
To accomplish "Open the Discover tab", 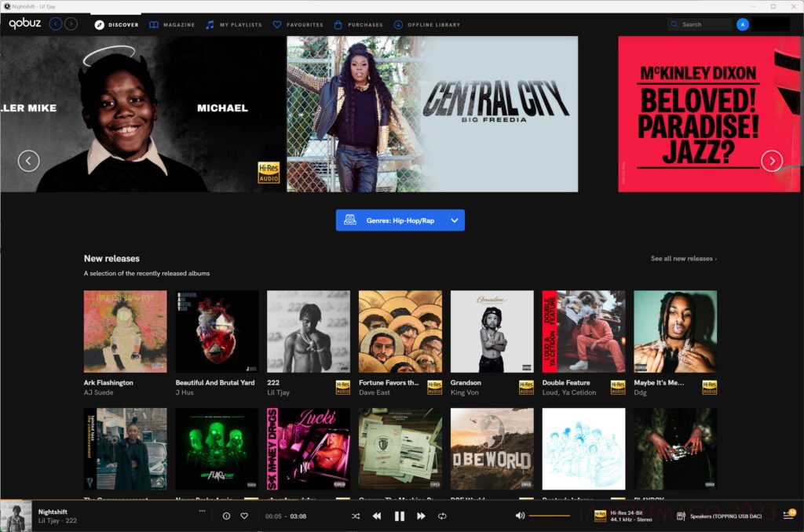I will 116,24.
